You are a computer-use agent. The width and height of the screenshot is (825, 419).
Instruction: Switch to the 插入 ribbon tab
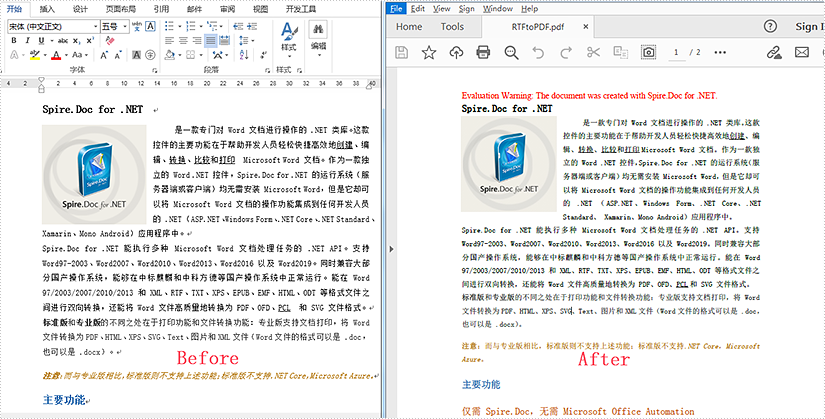click(x=47, y=9)
